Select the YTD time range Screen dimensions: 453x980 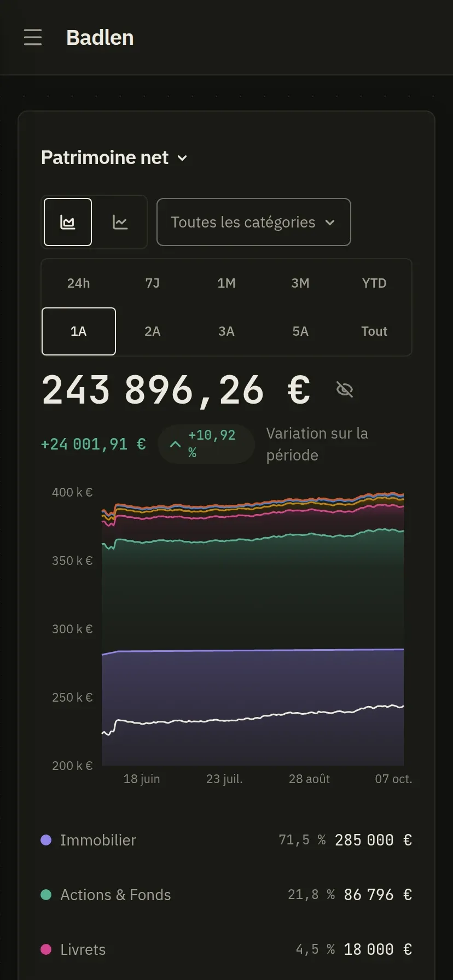374,283
